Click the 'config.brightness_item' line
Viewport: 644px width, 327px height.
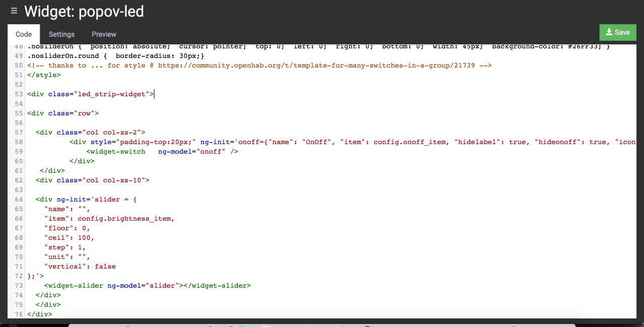pos(109,219)
